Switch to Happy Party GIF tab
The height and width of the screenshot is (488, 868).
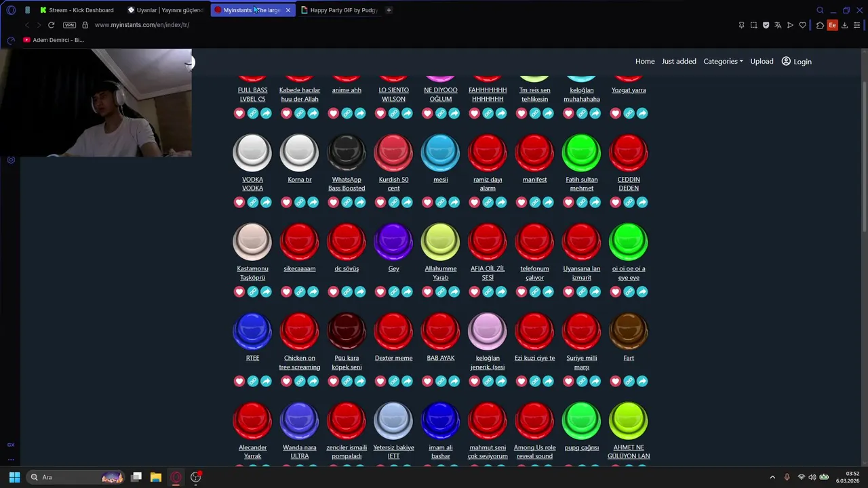339,10
